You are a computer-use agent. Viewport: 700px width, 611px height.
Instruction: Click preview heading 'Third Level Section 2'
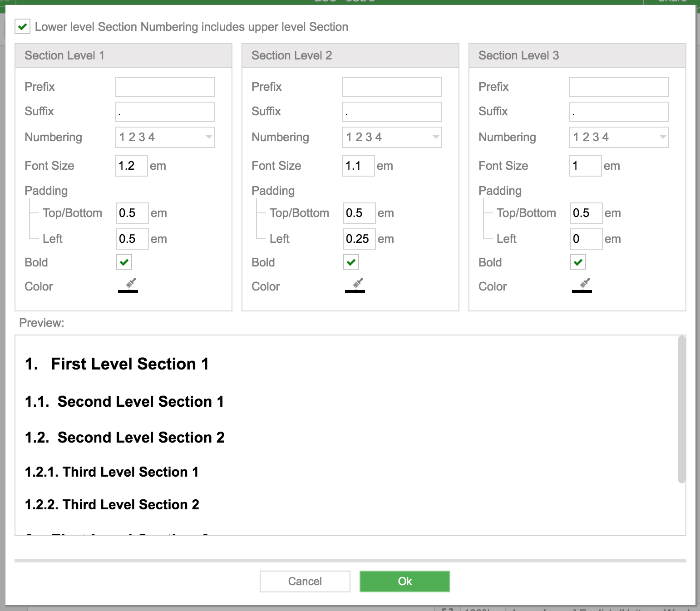coord(131,505)
